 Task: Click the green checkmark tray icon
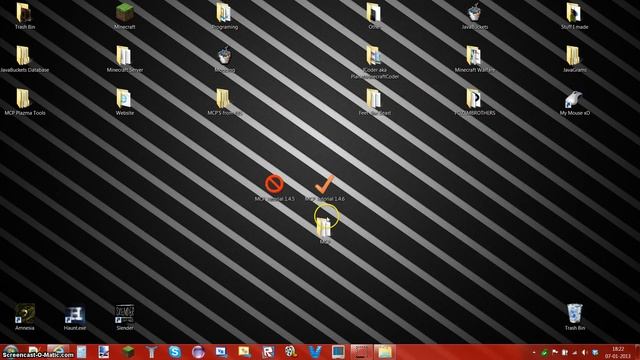[x=544, y=352]
